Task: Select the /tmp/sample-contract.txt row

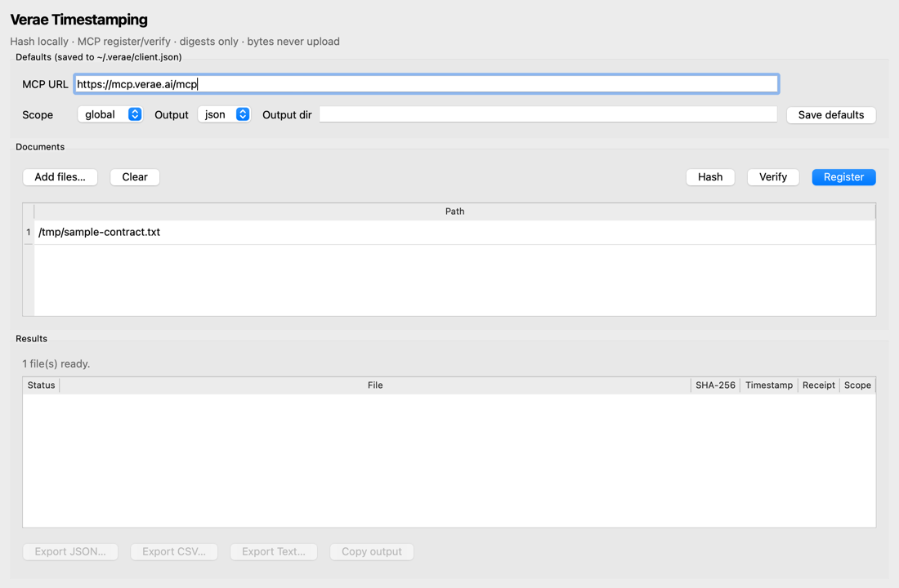Action: click(454, 232)
